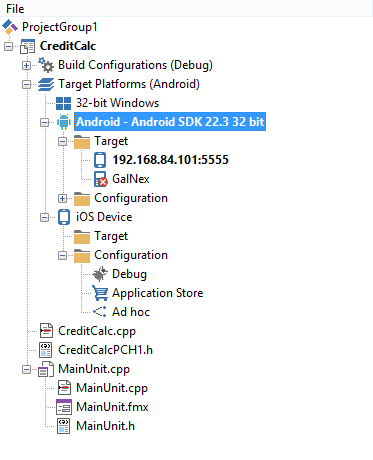
Task: Collapse the CreditCalc project node
Action: (8, 46)
